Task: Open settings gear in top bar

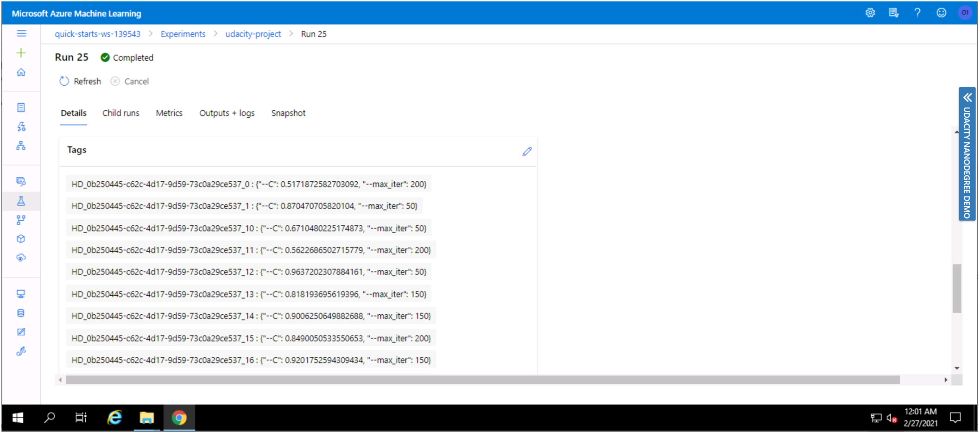Action: [x=870, y=13]
